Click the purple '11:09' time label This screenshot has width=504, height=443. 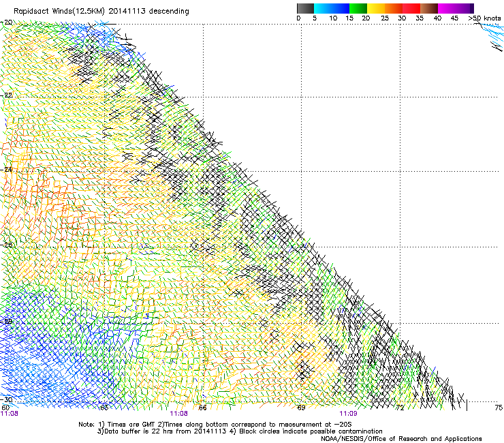coord(348,414)
